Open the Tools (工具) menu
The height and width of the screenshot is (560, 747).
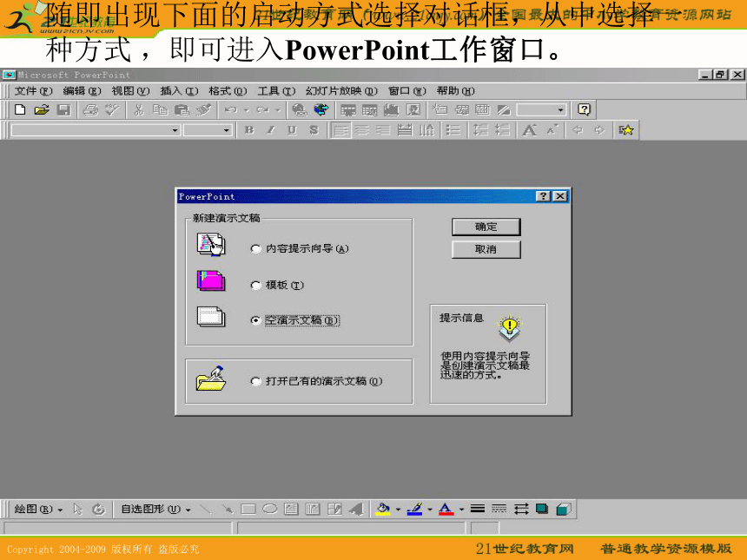(x=276, y=91)
